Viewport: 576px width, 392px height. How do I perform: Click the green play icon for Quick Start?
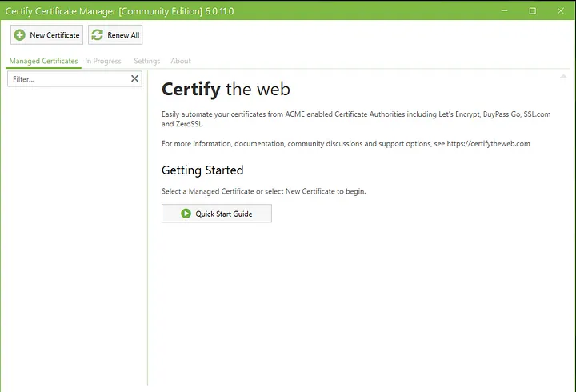186,214
